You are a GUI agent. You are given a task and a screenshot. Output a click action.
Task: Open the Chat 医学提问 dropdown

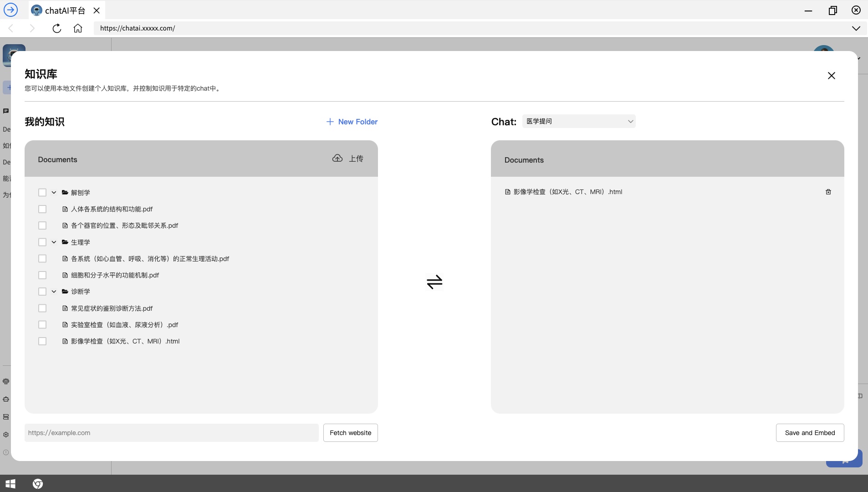pyautogui.click(x=579, y=121)
